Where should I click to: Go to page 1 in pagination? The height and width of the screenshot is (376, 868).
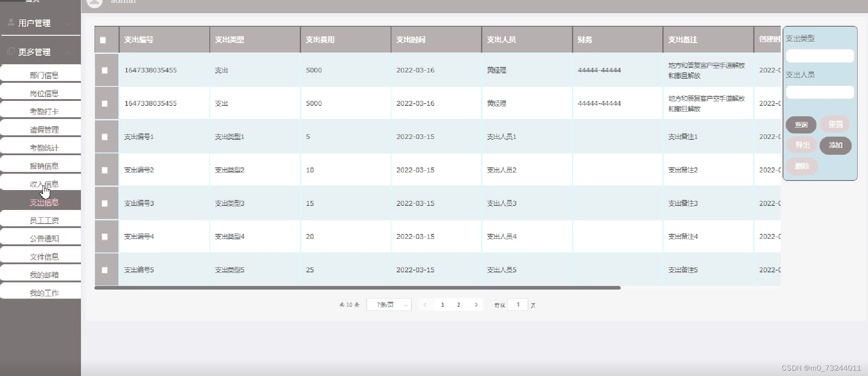(443, 305)
